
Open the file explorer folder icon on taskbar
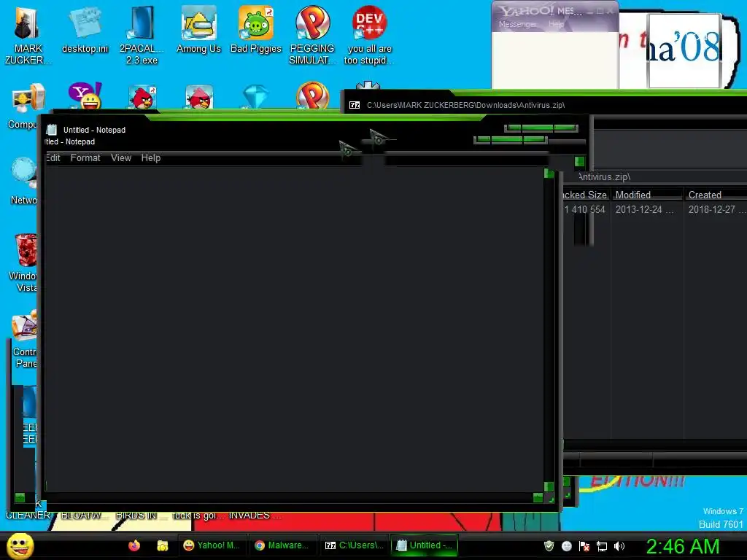tap(163, 545)
